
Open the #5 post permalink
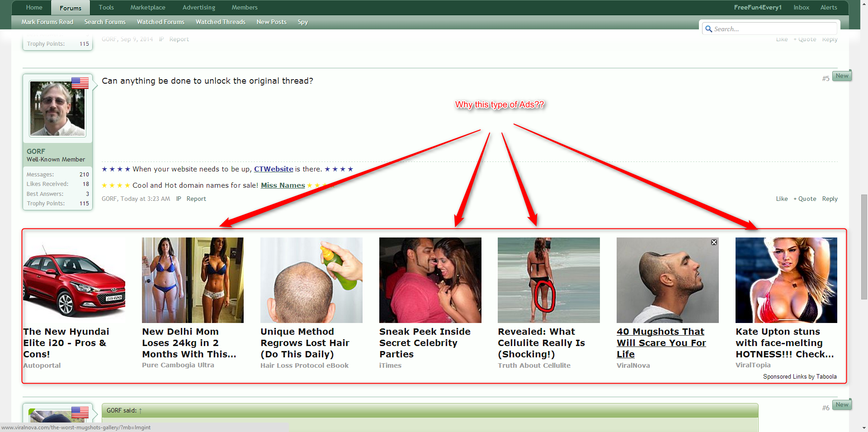point(826,79)
